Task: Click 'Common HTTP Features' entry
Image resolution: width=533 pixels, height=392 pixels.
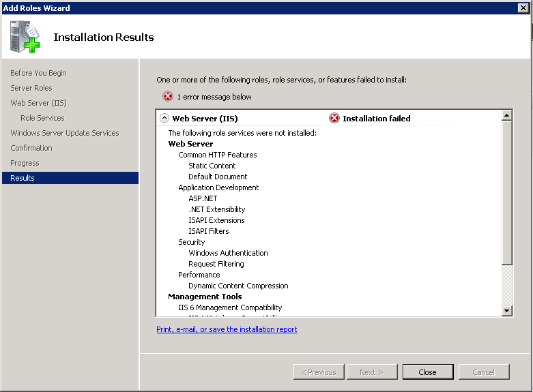Action: click(218, 155)
